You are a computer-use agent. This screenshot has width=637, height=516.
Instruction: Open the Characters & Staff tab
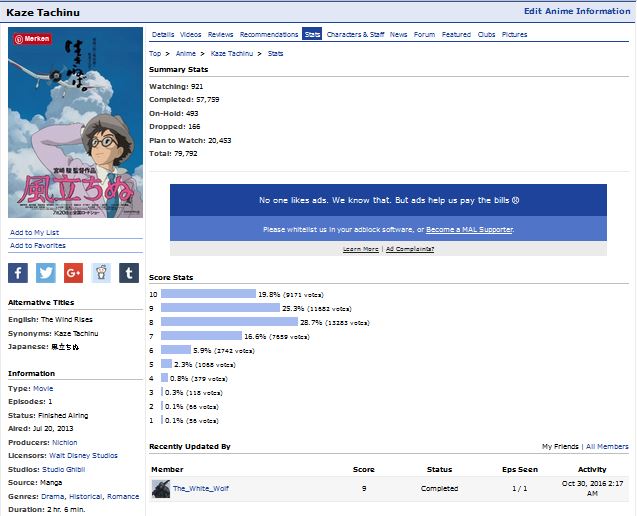[355, 35]
